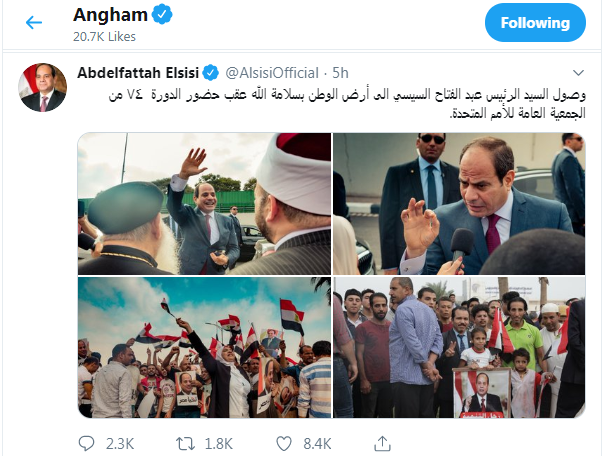Retweet the post using retweet icon

186,444
